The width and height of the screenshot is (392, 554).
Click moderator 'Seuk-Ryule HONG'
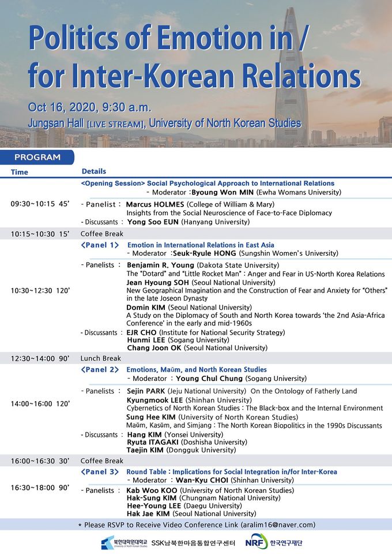(205, 253)
